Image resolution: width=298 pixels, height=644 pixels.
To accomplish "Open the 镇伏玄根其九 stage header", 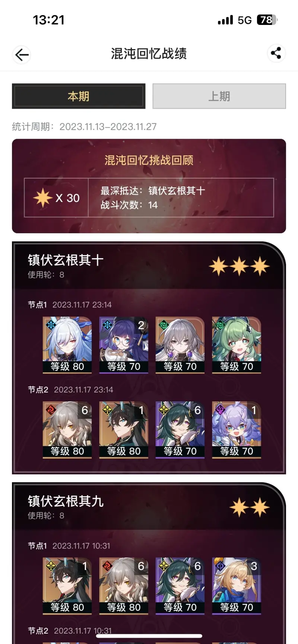I will click(149, 507).
